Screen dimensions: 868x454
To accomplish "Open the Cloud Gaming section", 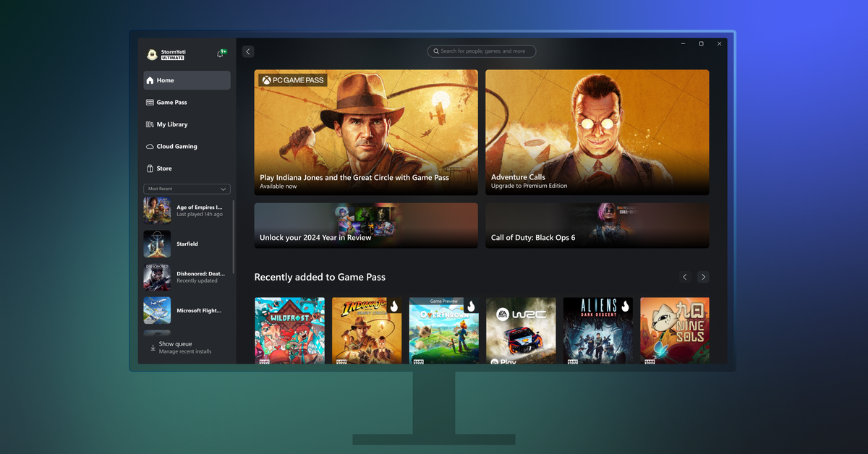I will click(149, 146).
